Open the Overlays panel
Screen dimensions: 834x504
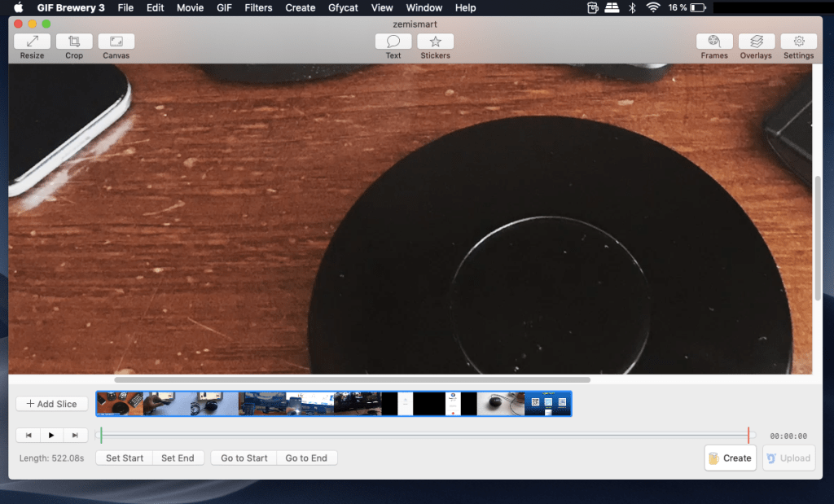point(757,42)
